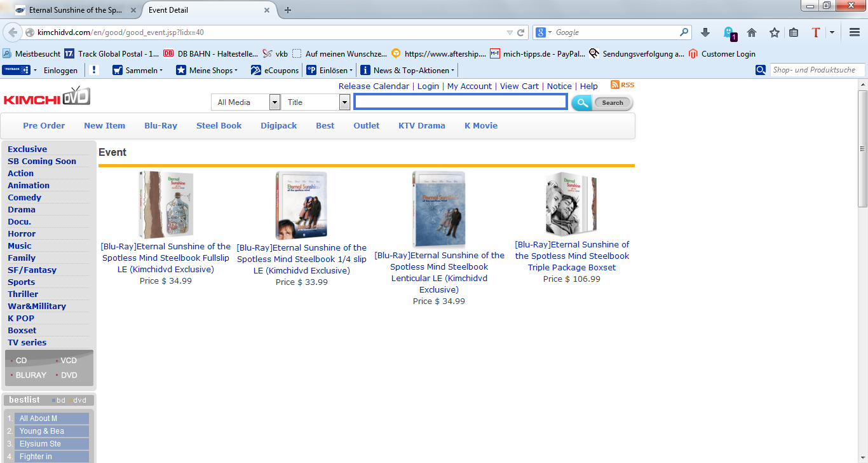Open the eCoupons toolbar item

[275, 70]
